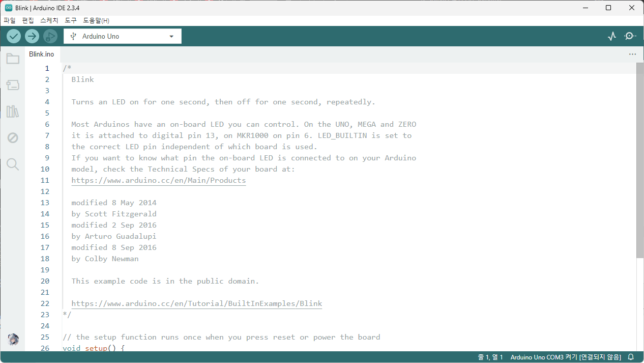Open the Serial Monitor
Screen dimensions: 644x363
pyautogui.click(x=630, y=36)
